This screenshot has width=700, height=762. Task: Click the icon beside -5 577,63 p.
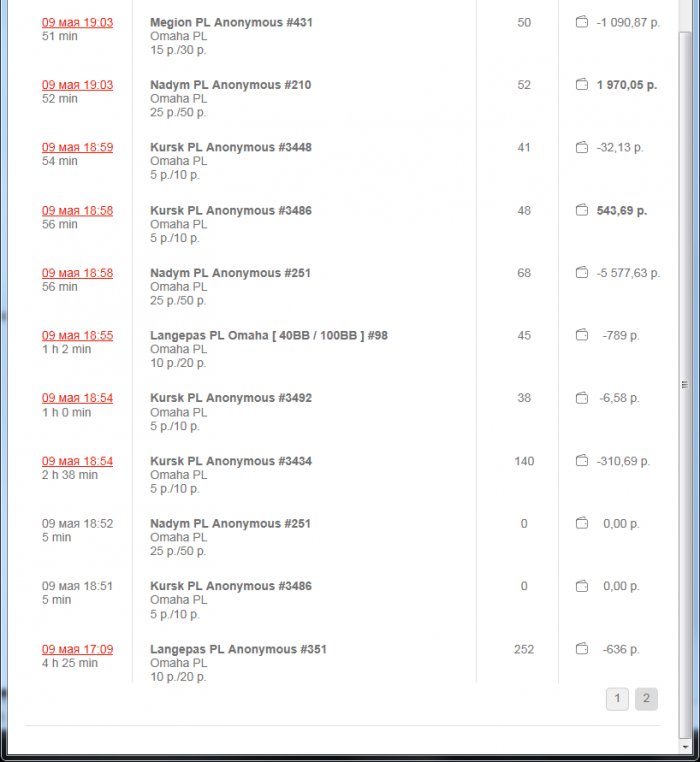pyautogui.click(x=581, y=273)
